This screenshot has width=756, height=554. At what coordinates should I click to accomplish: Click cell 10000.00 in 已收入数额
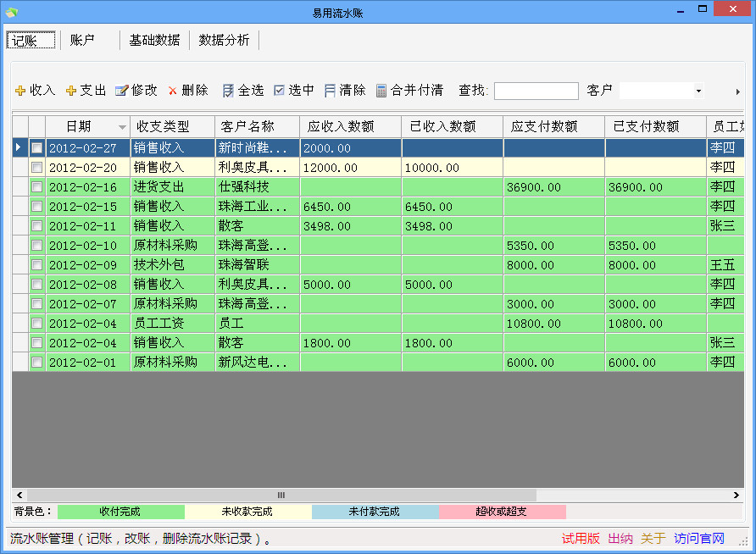(x=453, y=167)
